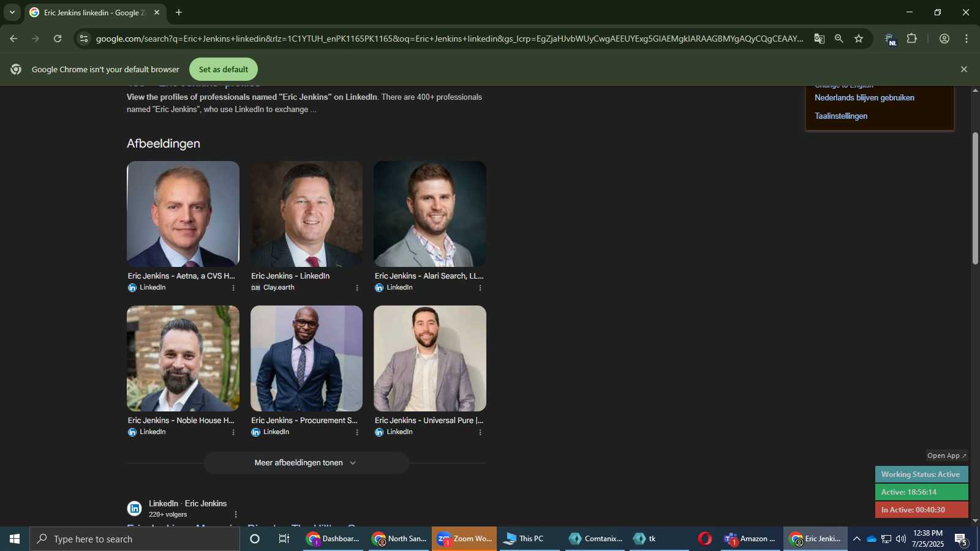The width and height of the screenshot is (980, 551).
Task: Click the Afbeeldingen heading
Action: pos(164,143)
